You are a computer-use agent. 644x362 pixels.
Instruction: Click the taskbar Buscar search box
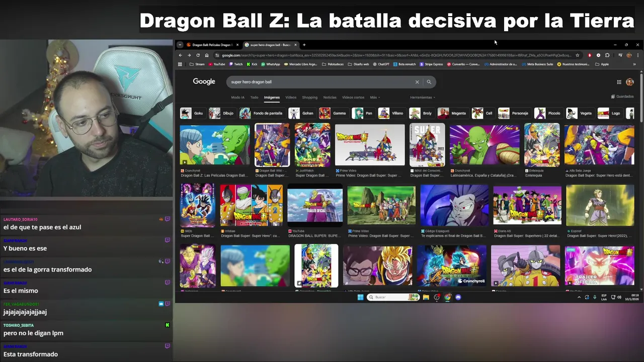pyautogui.click(x=393, y=297)
